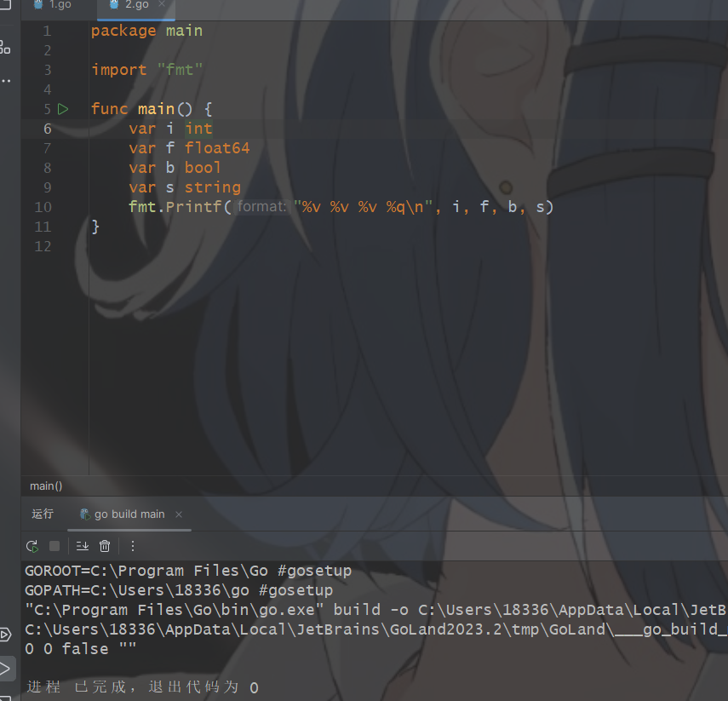Click on 'package main' in line 1
The image size is (728, 701).
pyautogui.click(x=146, y=31)
